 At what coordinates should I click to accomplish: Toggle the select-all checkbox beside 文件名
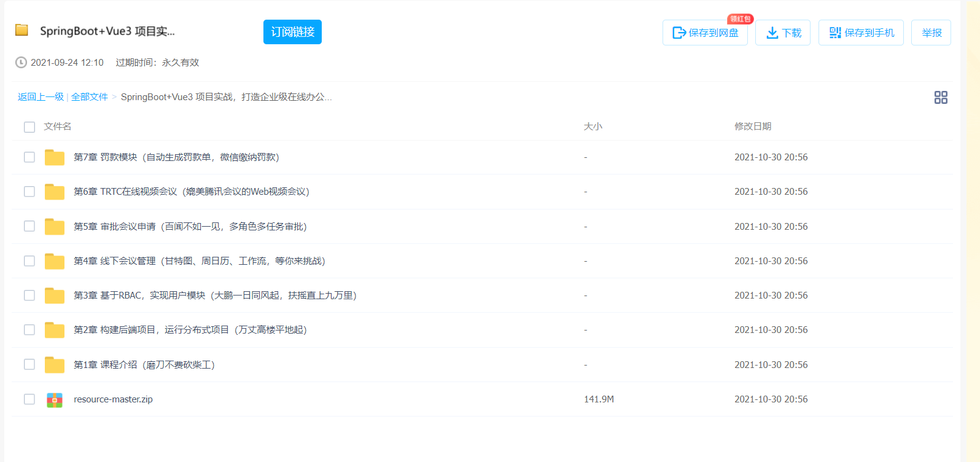pyautogui.click(x=29, y=127)
